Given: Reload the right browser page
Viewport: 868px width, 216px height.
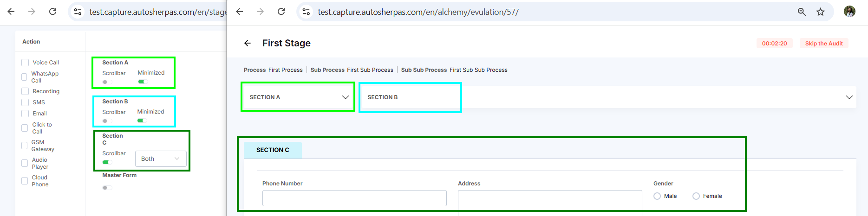Looking at the screenshot, I should click(281, 12).
